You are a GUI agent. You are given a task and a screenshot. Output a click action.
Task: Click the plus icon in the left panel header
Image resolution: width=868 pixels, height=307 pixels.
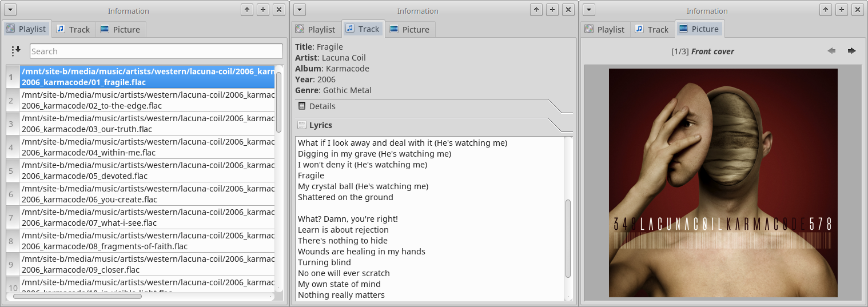pos(262,10)
